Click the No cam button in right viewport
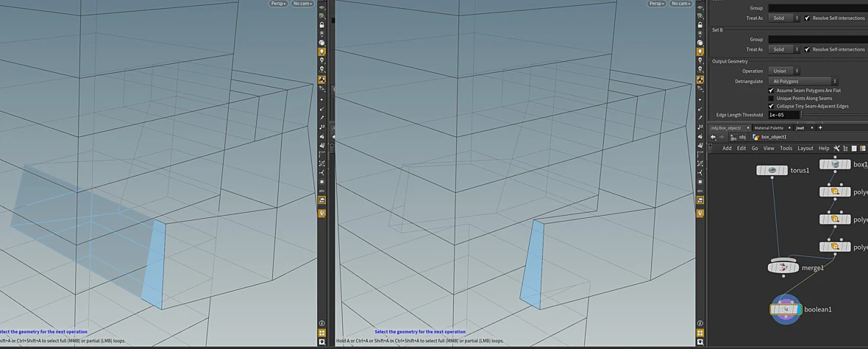This screenshot has width=868, height=349. coord(681,4)
